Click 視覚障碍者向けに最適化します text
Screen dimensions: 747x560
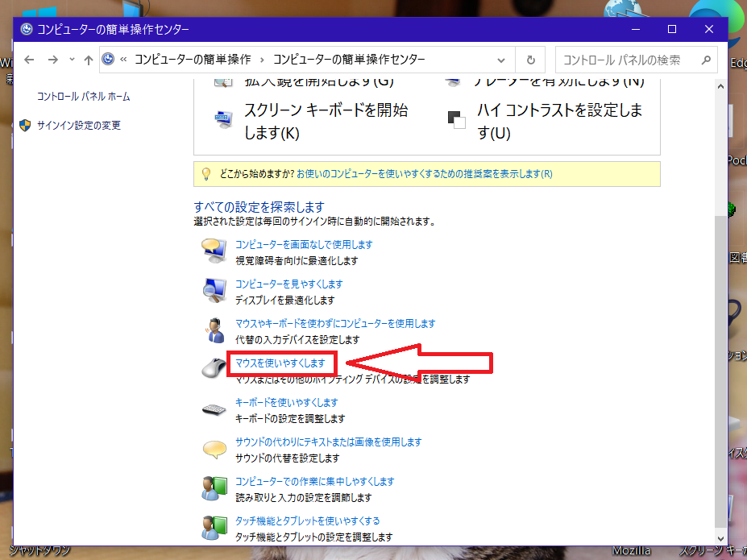(297, 261)
